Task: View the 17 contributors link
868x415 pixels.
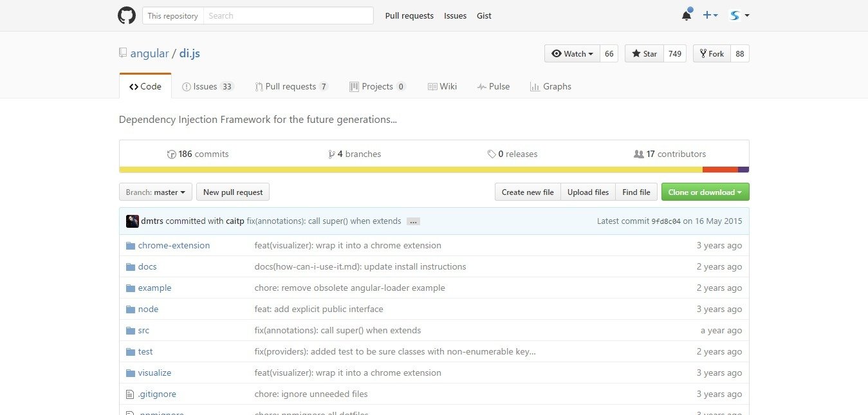Action: [670, 154]
